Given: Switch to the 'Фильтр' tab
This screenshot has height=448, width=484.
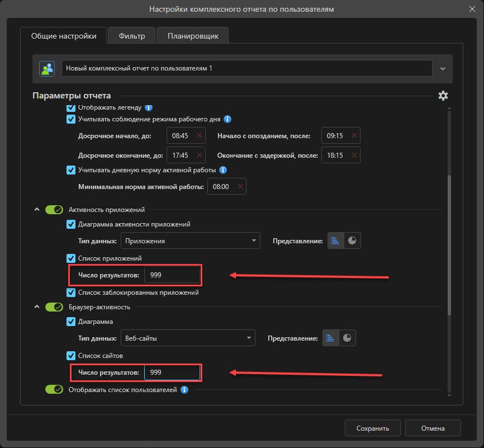Looking at the screenshot, I should (132, 36).
